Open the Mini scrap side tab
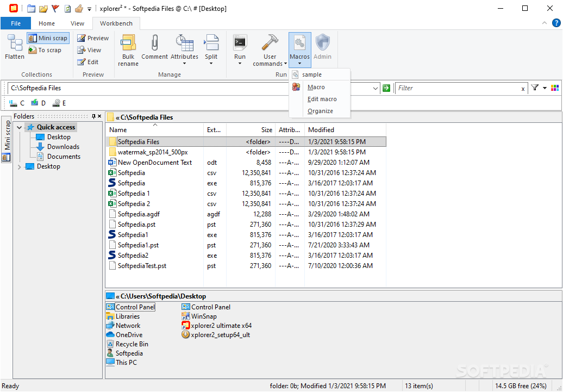 pos(7,139)
